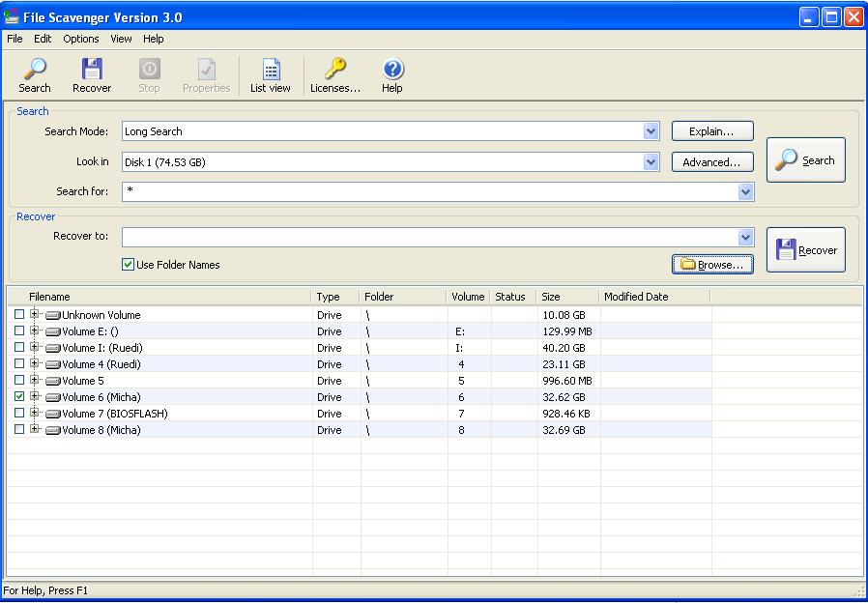Open Help via the question mark icon
The height and width of the screenshot is (603, 868).
click(392, 70)
